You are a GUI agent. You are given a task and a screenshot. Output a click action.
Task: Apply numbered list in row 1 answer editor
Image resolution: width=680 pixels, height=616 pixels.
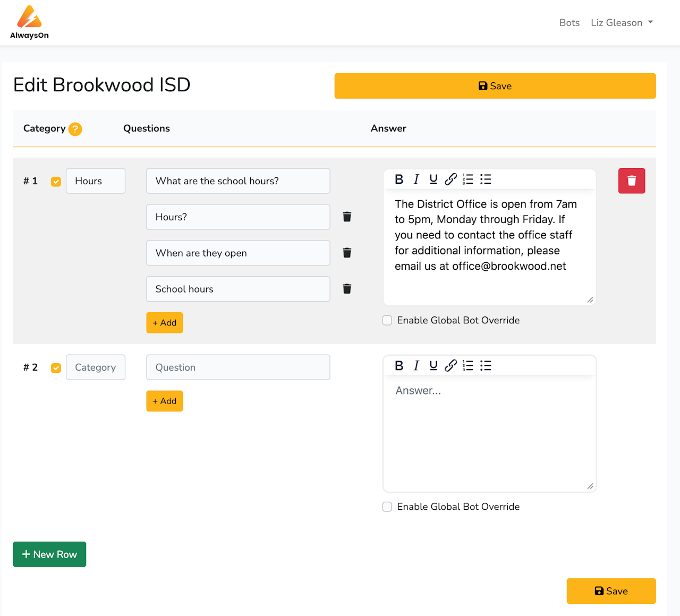click(x=468, y=179)
